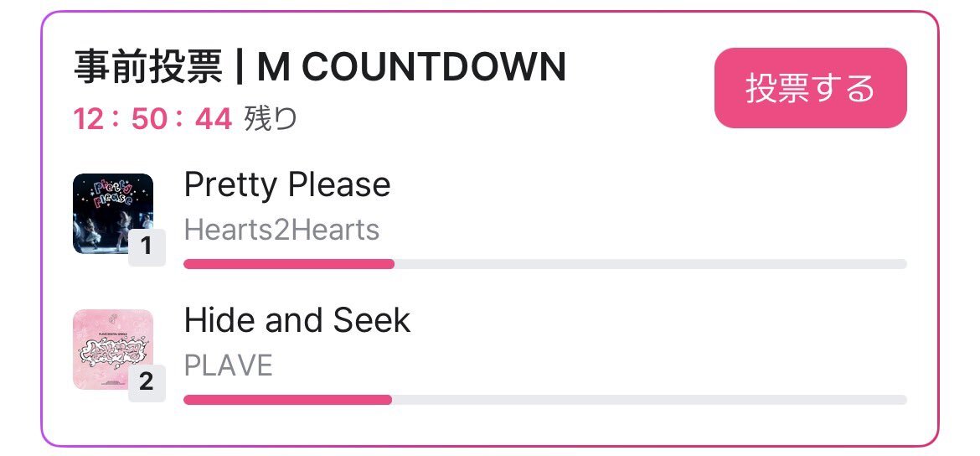Click the seconds value 44 in countdown
Screen dimensions: 980x456
click(x=213, y=120)
